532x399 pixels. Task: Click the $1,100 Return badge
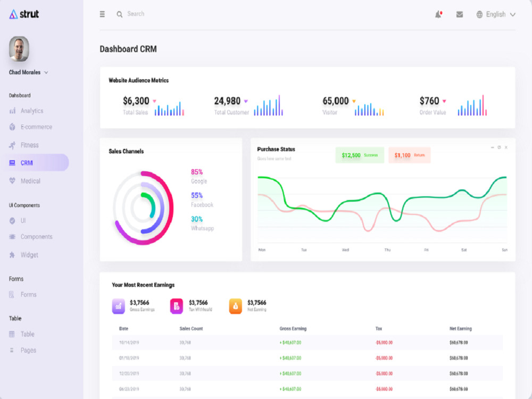click(410, 155)
